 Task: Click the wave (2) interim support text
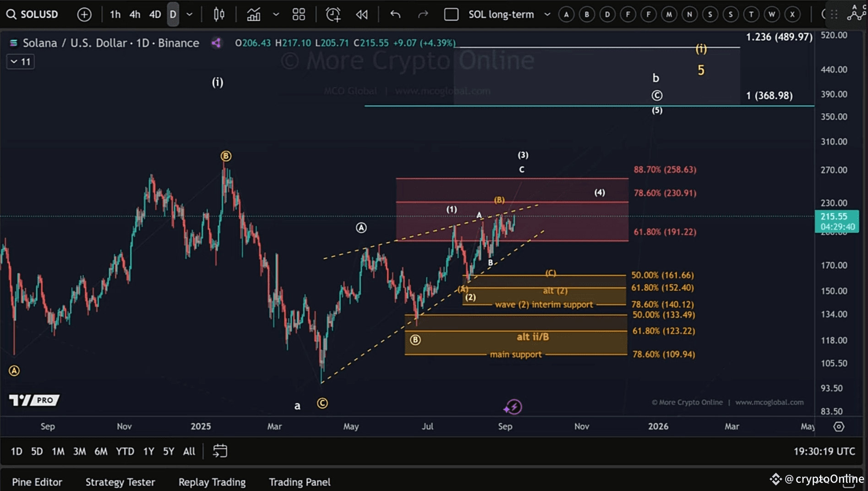click(544, 305)
